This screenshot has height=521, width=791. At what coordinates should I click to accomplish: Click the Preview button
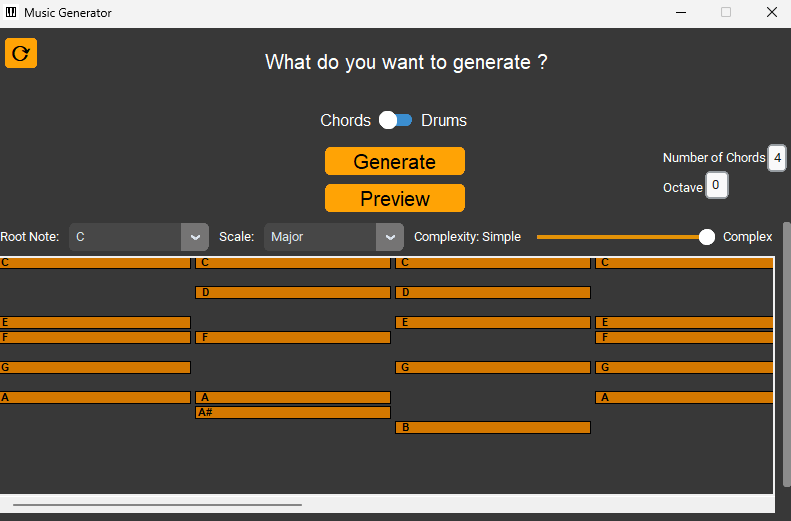pyautogui.click(x=394, y=198)
